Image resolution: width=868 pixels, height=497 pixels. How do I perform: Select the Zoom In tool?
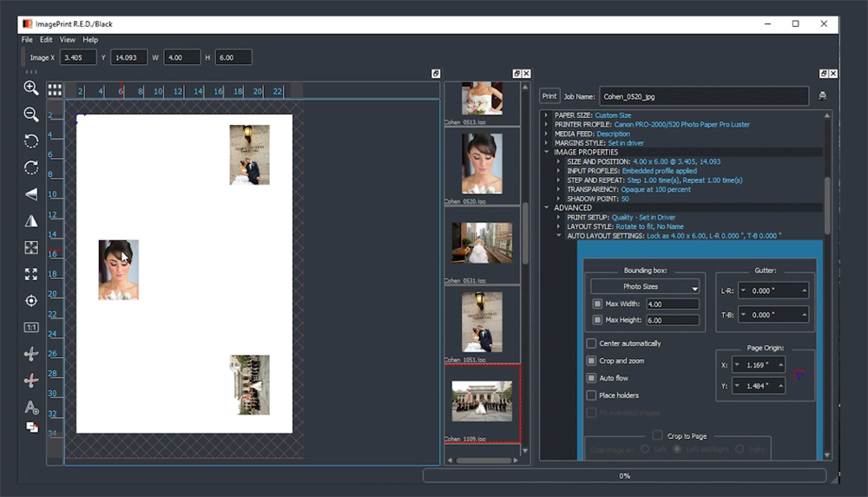tap(31, 88)
